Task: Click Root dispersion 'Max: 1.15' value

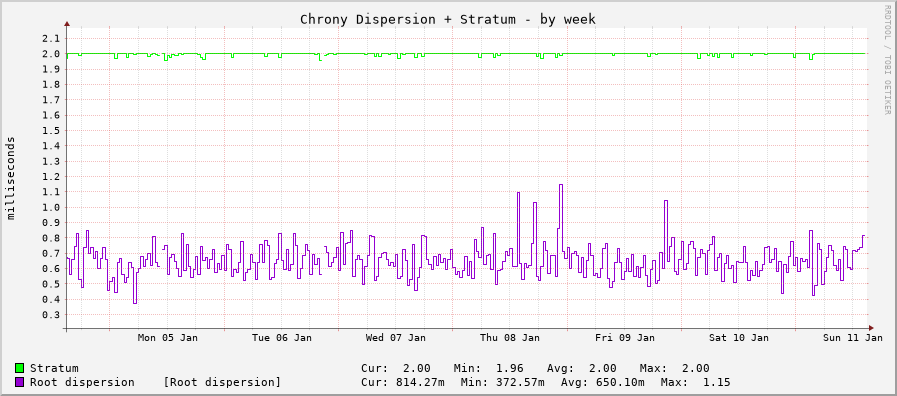Action: [696, 382]
